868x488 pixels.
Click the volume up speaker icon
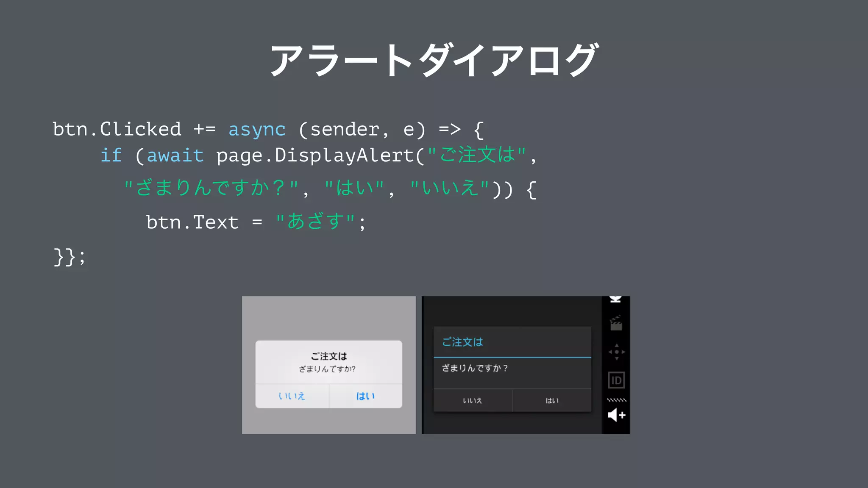pyautogui.click(x=617, y=415)
